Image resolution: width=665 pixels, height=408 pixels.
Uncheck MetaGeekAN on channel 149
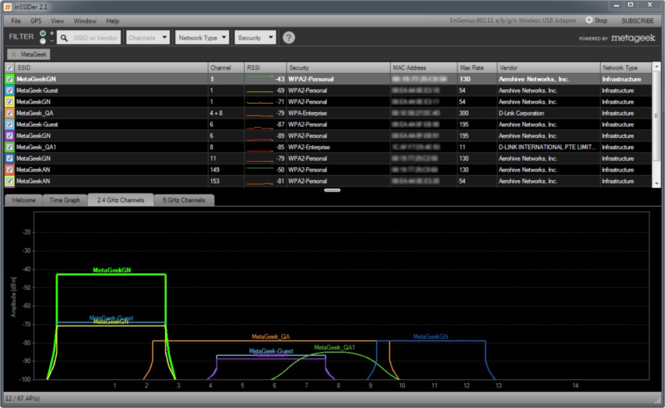(x=9, y=170)
